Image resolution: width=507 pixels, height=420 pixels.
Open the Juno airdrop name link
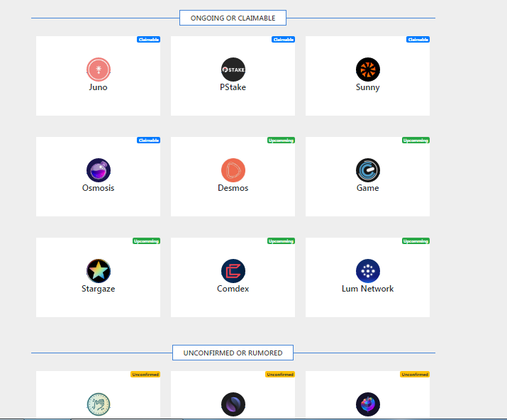99,87
